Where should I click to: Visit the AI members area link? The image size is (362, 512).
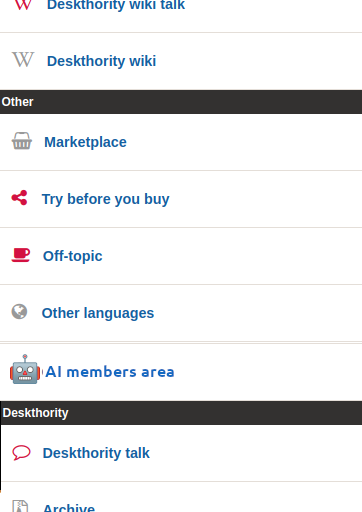110,372
